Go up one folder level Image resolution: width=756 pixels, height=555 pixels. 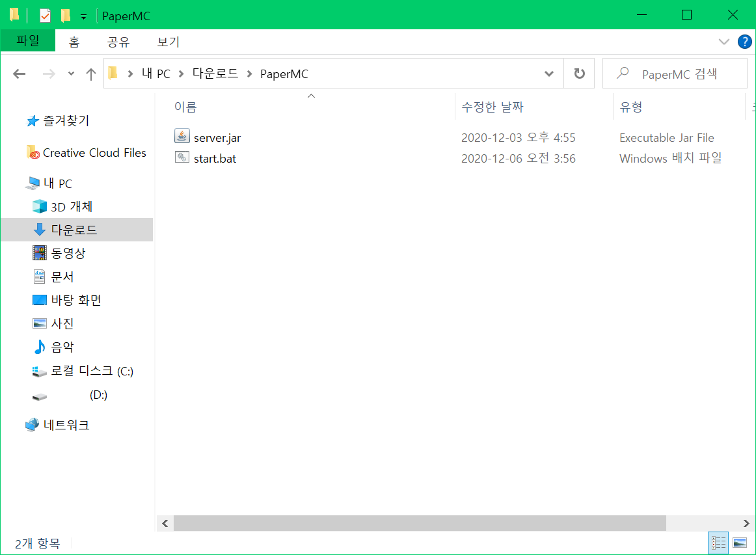[x=90, y=74]
